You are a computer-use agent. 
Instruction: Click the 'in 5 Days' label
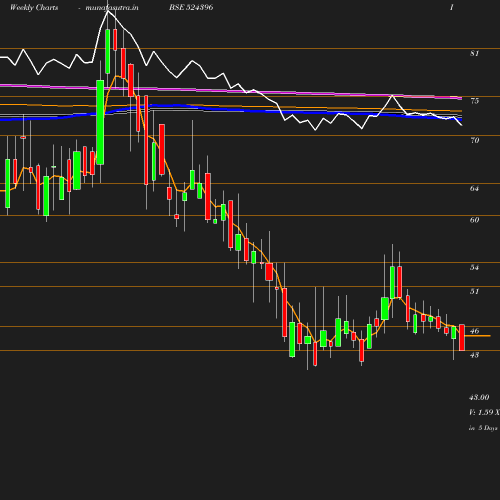483,428
